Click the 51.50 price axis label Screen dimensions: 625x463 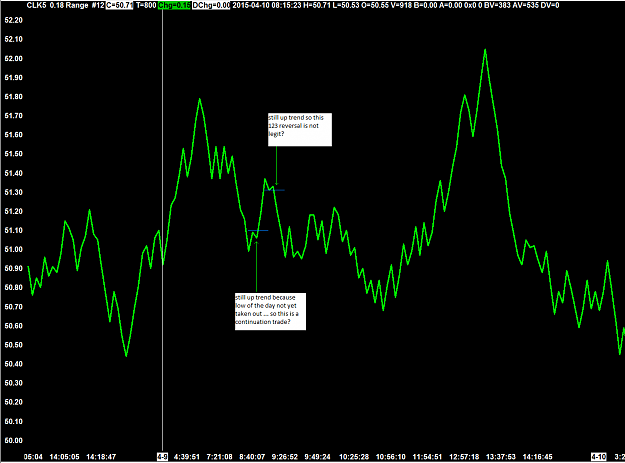pyautogui.click(x=14, y=154)
